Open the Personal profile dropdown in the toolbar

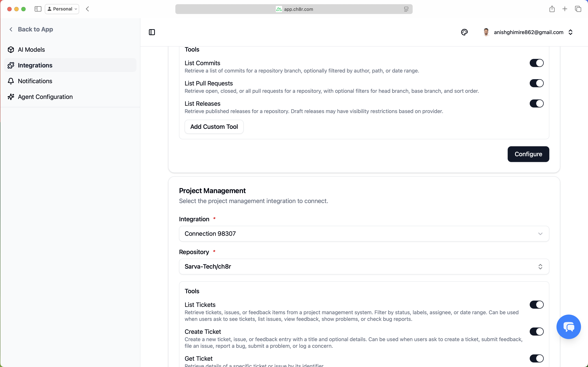62,9
